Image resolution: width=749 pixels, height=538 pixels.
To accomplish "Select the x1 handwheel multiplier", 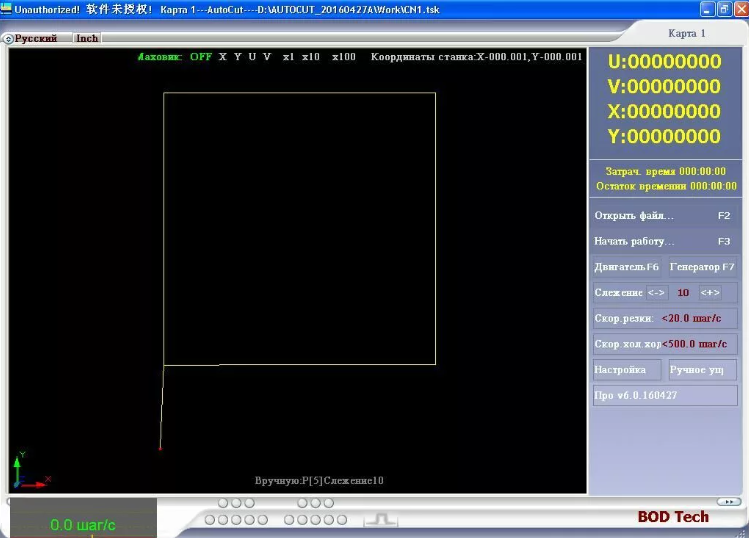I will tap(288, 57).
